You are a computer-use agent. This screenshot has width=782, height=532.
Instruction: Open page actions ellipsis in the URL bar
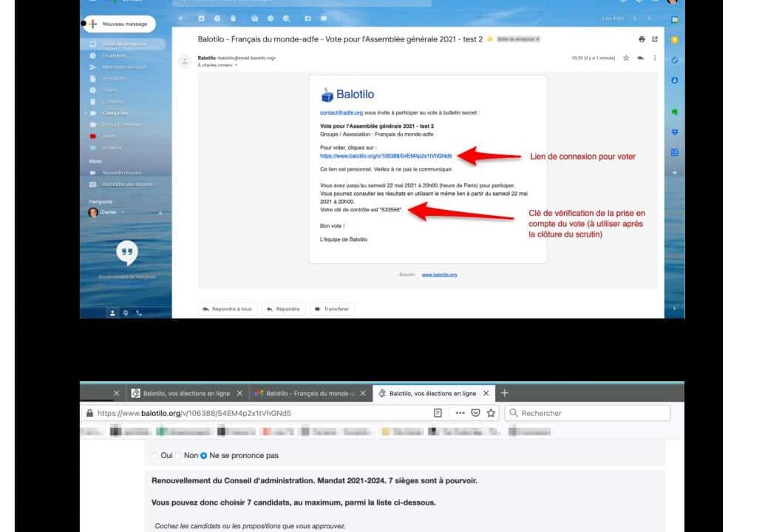point(460,413)
